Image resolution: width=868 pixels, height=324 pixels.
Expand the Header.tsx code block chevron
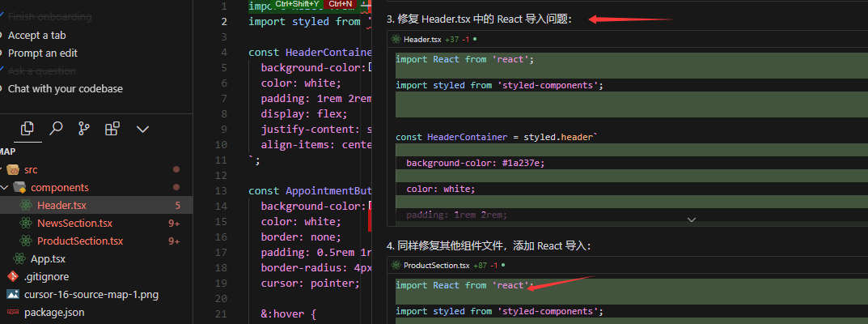tap(691, 220)
